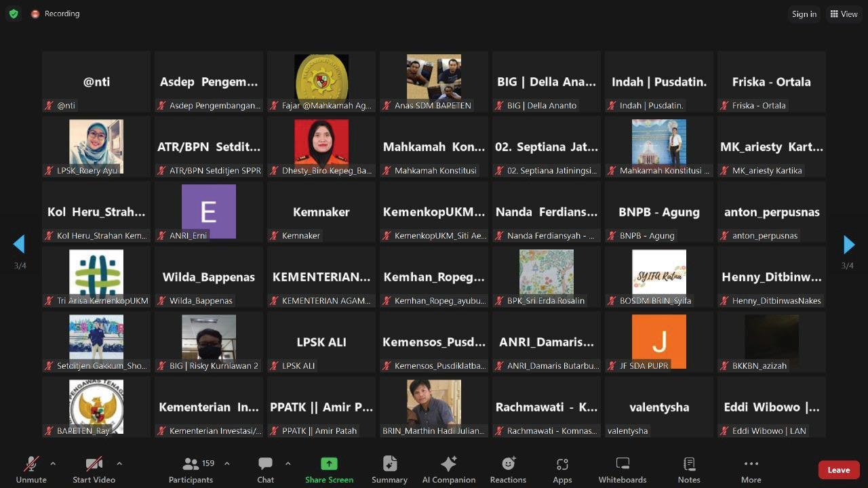Go to previous participant page arrow

click(19, 244)
